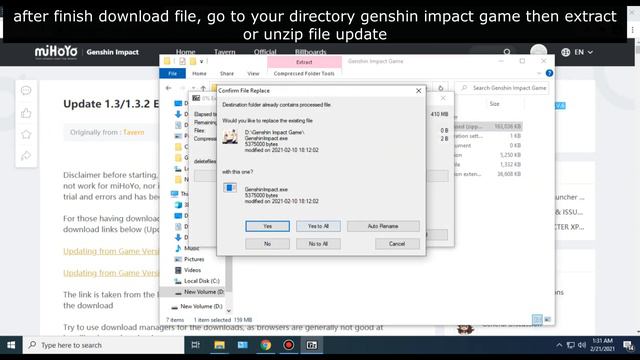This screenshot has height=360, width=640.
Task: Open Explorer help question mark icon
Action: (549, 73)
